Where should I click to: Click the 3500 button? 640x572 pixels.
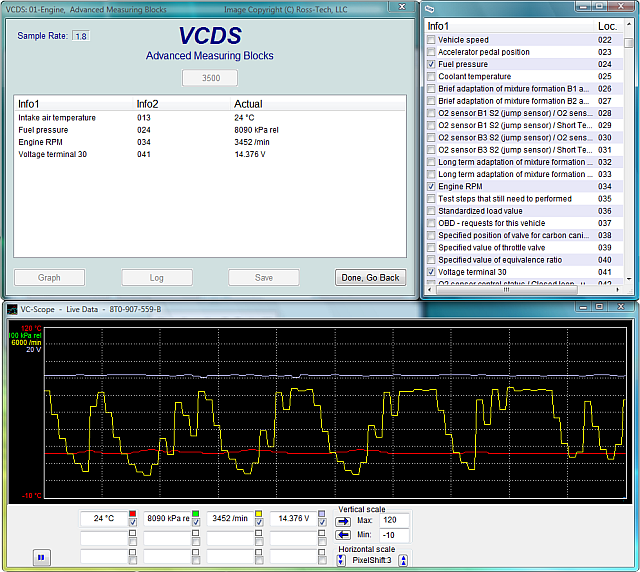[210, 78]
